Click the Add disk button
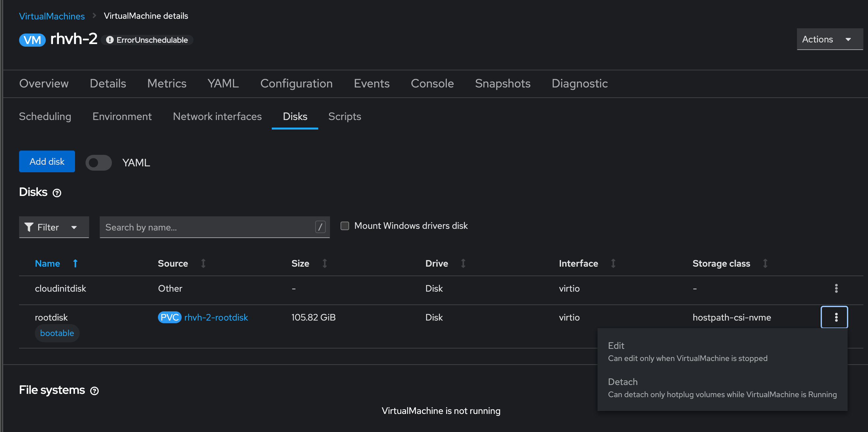 click(x=47, y=162)
